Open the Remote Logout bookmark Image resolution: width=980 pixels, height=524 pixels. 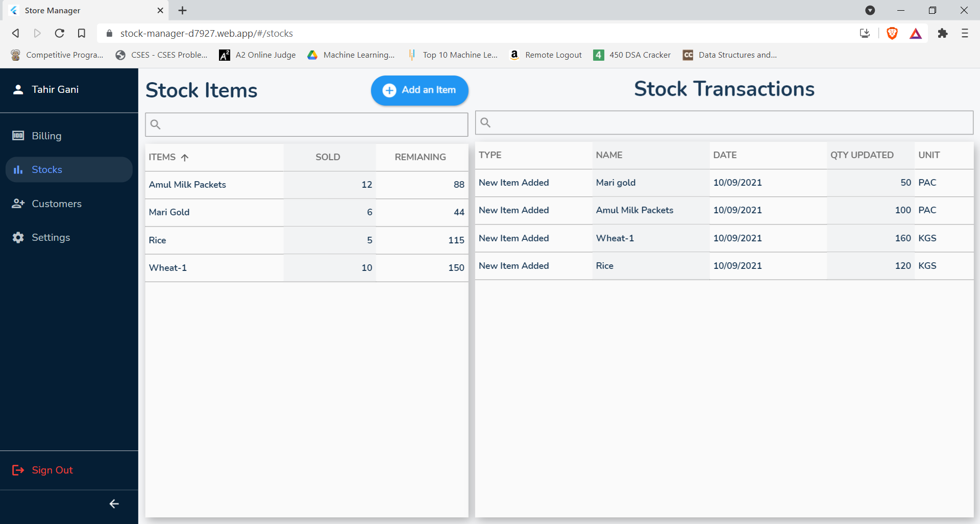[x=546, y=55]
